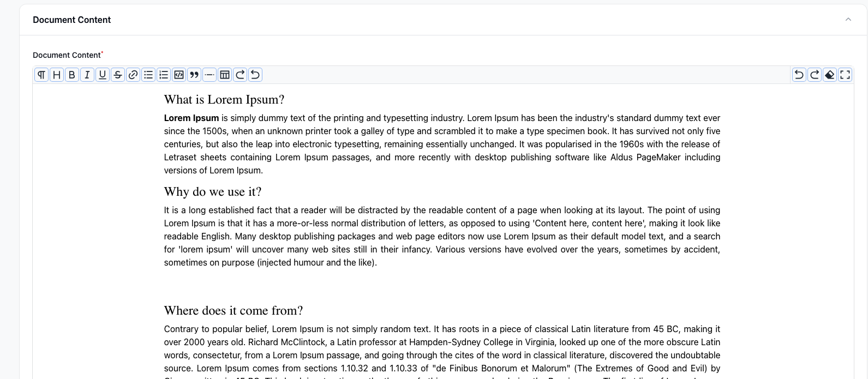Screen dimensions: 868x379
Task: Toggle bold formatting
Action: 72,75
